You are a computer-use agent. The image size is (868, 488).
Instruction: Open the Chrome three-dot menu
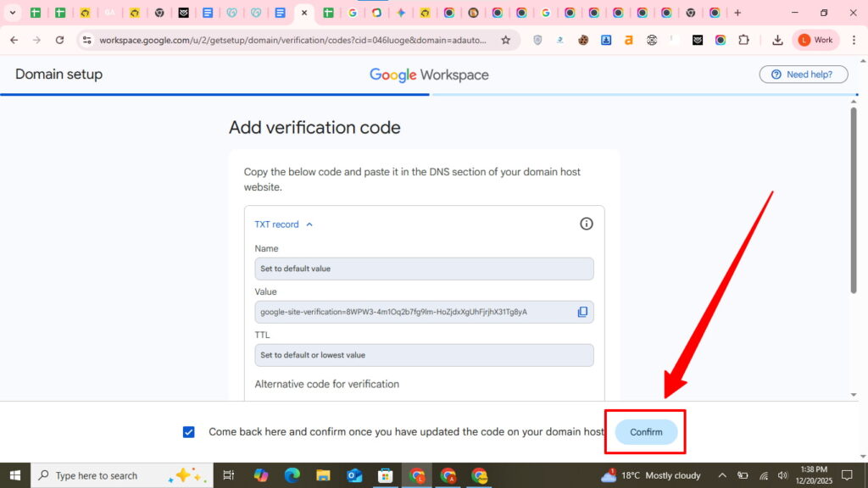(x=852, y=40)
